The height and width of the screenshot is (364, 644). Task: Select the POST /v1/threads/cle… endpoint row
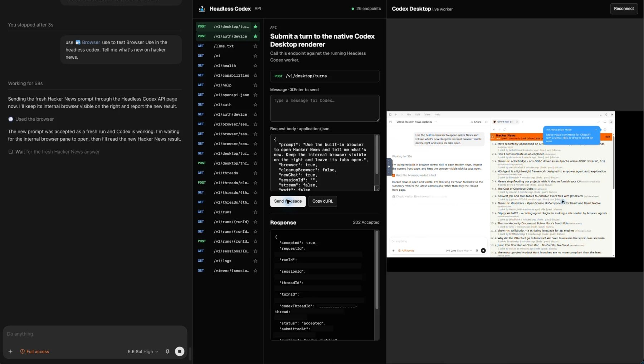228,183
